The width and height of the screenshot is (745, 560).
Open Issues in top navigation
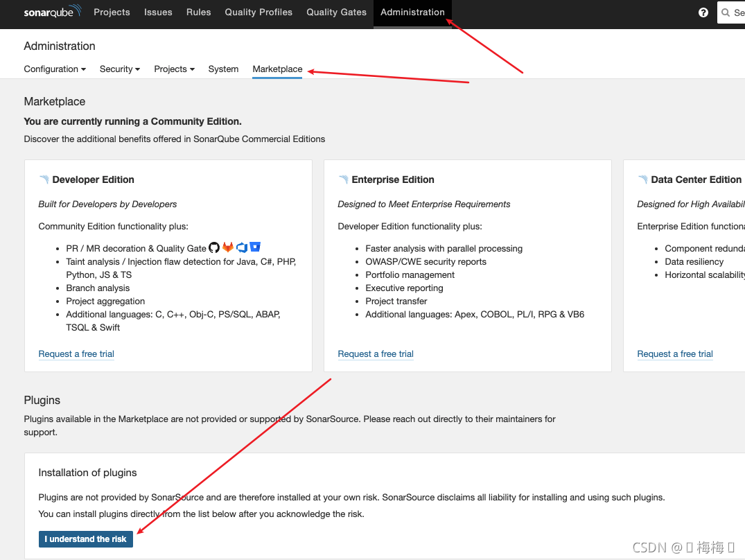(158, 12)
